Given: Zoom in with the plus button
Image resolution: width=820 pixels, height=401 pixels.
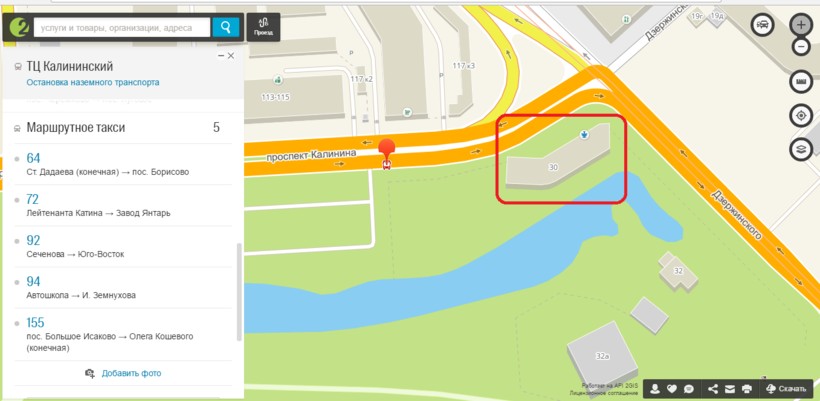Looking at the screenshot, I should pyautogui.click(x=801, y=25).
